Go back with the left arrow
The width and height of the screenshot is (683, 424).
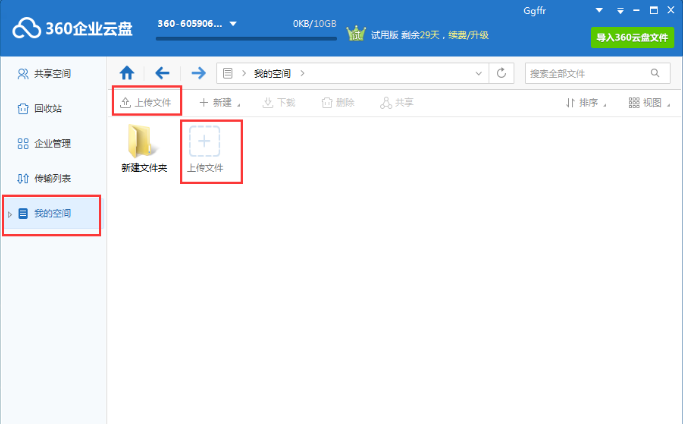coord(162,73)
